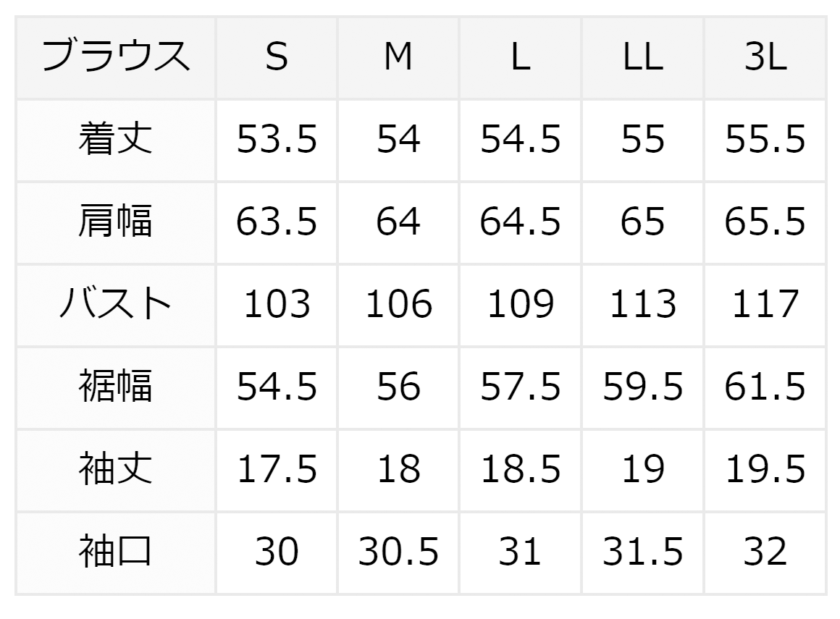The height and width of the screenshot is (619, 840).
Task: Select the 3L size column header
Action: pos(765,58)
